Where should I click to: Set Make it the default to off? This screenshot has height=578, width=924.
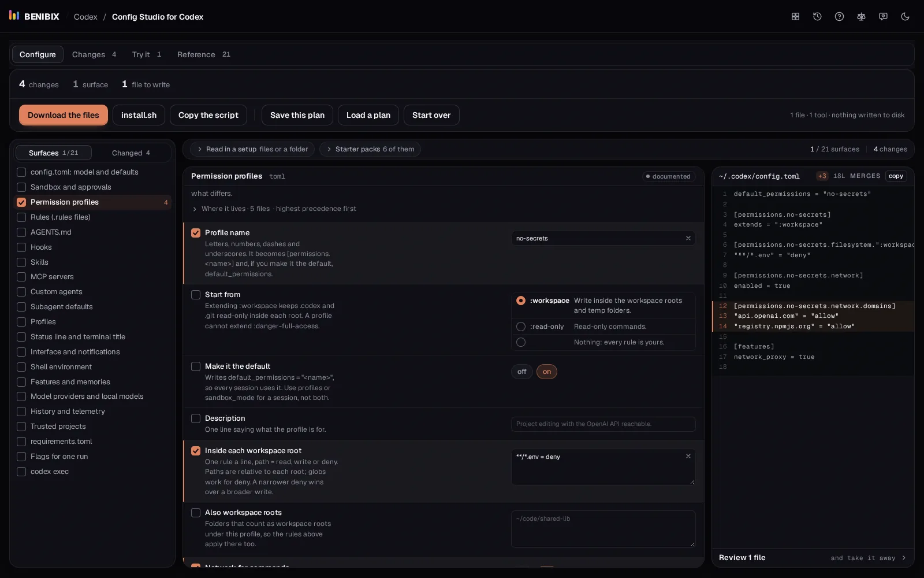[x=522, y=372]
